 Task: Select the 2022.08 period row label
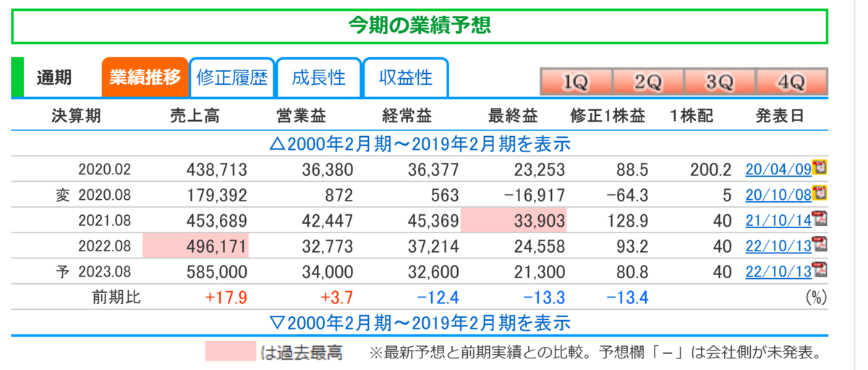[105, 246]
